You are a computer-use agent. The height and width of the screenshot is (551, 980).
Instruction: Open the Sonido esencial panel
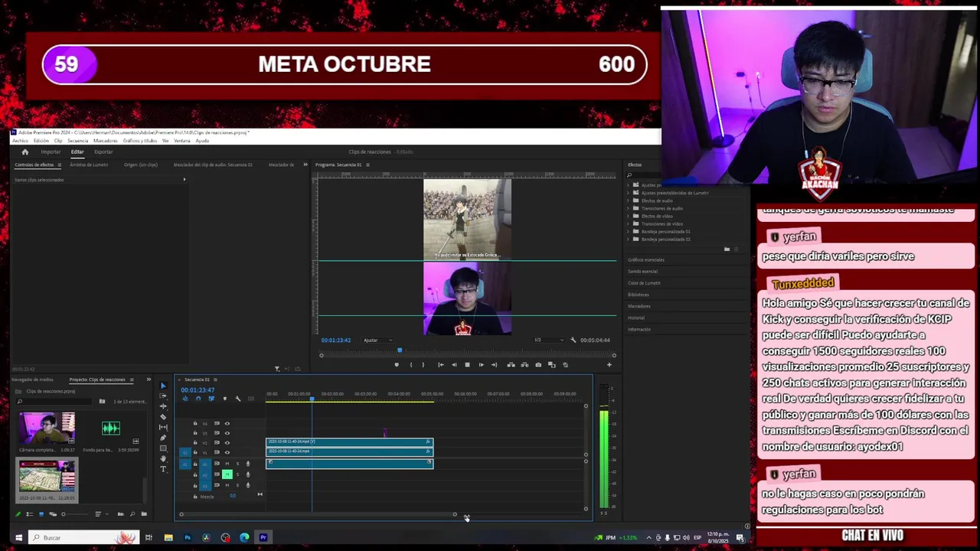click(x=642, y=272)
